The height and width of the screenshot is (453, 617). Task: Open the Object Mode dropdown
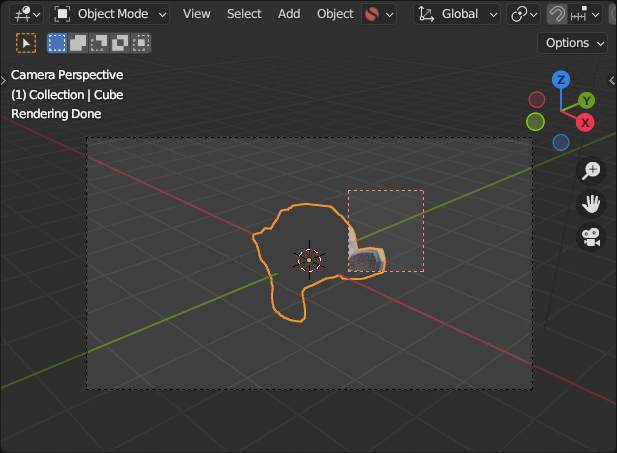[110, 14]
